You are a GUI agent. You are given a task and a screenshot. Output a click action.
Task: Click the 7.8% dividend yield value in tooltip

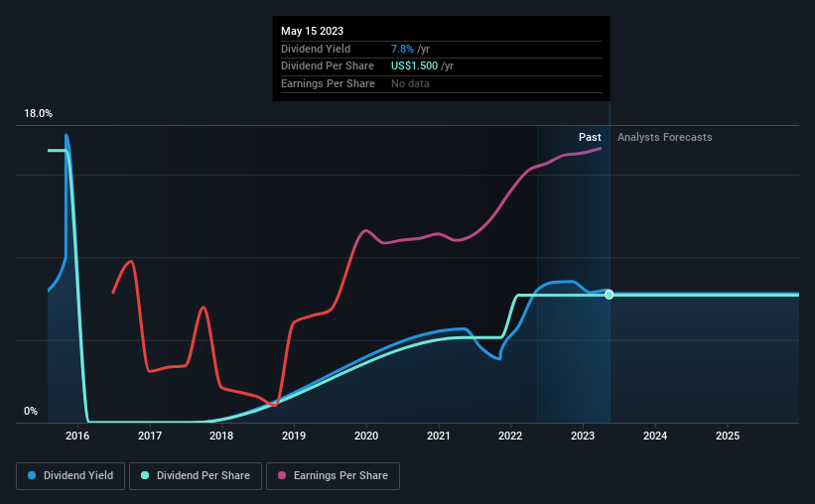[402, 49]
